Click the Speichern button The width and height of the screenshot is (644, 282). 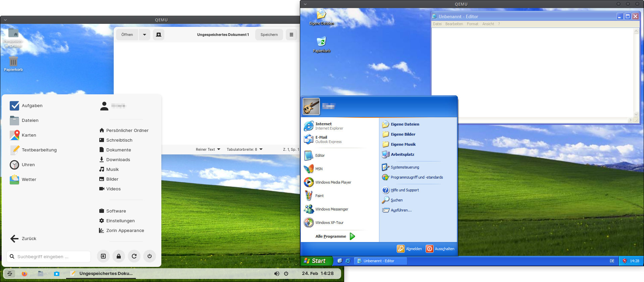click(269, 35)
